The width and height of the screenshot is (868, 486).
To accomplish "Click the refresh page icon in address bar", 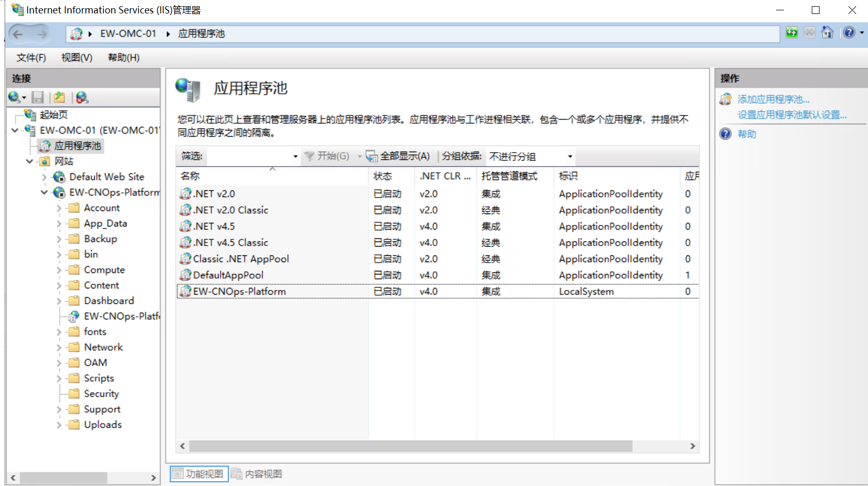I will [792, 33].
